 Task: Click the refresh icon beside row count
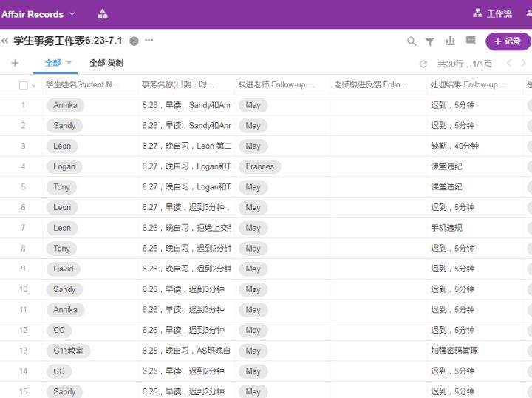423,64
